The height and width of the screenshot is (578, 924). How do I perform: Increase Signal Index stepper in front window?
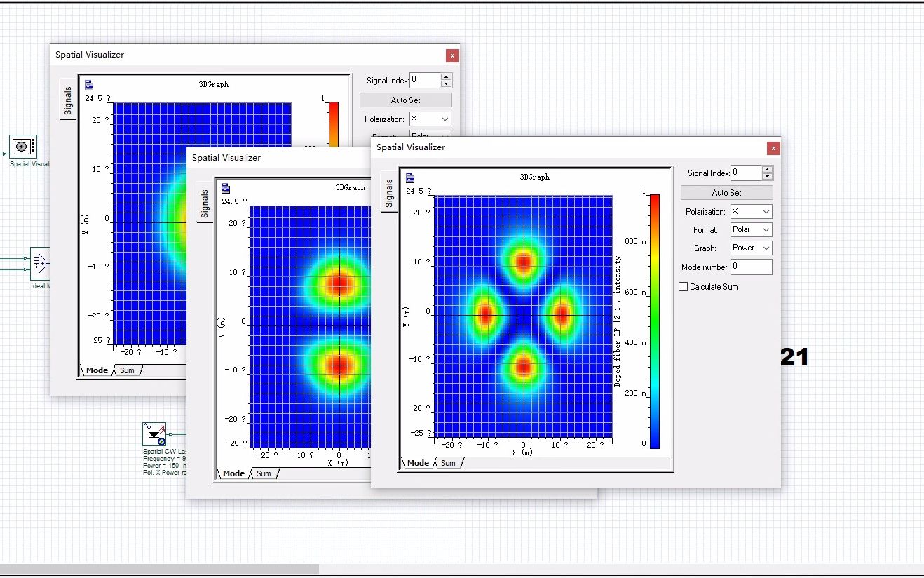(767, 169)
